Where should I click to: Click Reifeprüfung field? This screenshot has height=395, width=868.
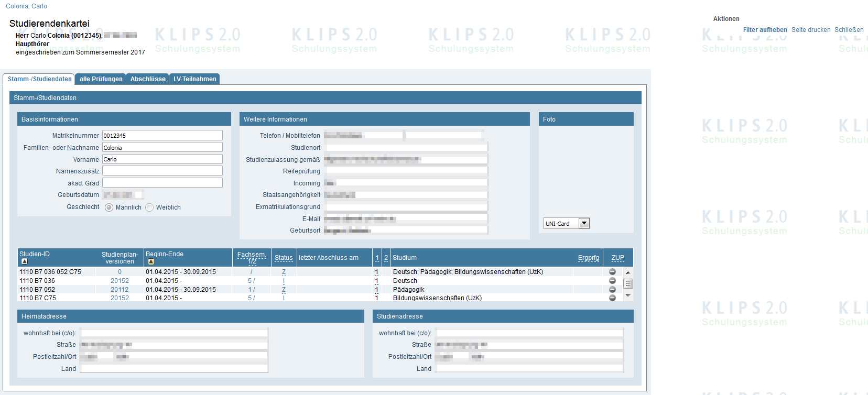point(406,171)
